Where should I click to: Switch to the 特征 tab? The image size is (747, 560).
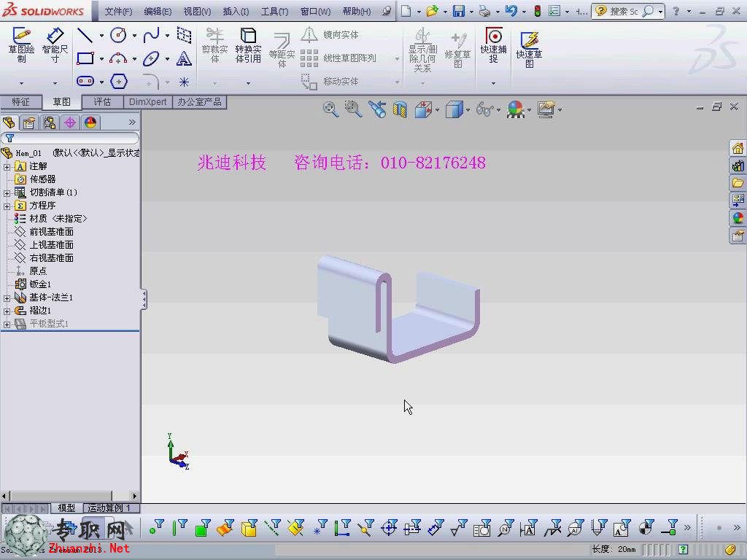point(20,102)
